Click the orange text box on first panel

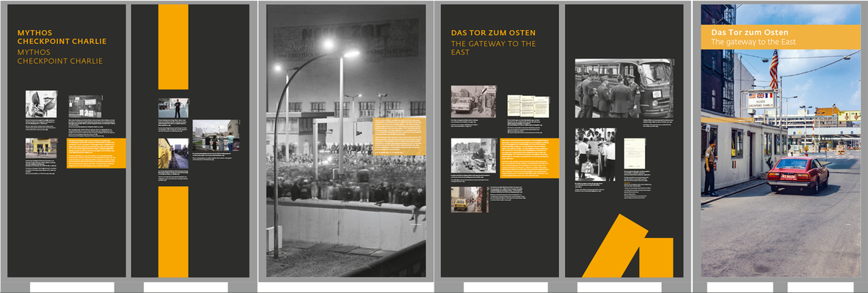(x=96, y=153)
